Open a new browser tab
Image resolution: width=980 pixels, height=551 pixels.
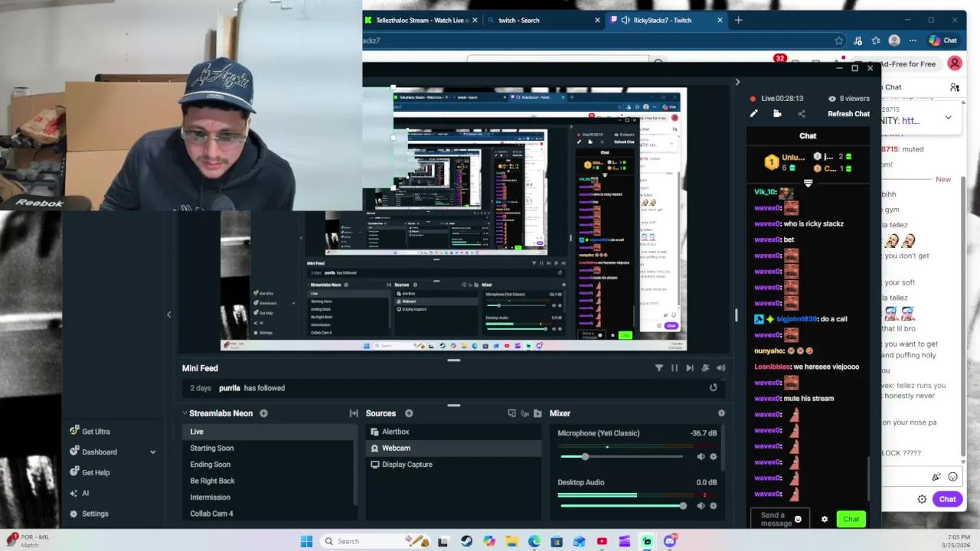tap(738, 20)
